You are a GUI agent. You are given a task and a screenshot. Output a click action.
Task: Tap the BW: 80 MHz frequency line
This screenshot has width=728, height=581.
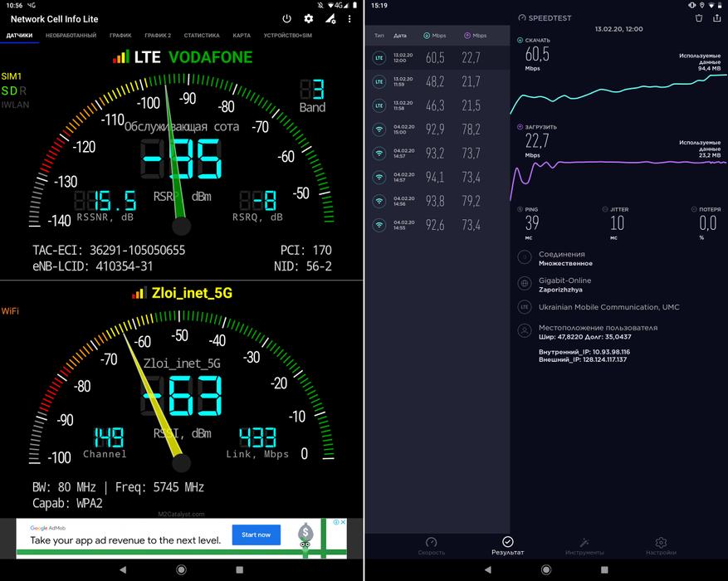pyautogui.click(x=118, y=487)
